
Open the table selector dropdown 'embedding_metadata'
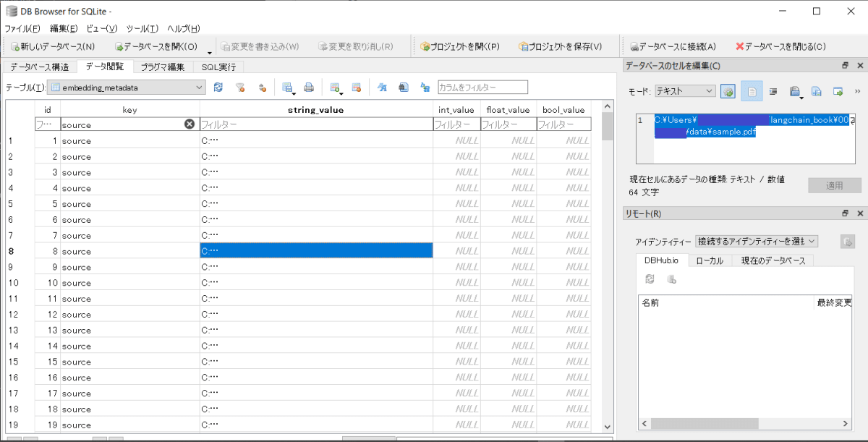pos(127,88)
